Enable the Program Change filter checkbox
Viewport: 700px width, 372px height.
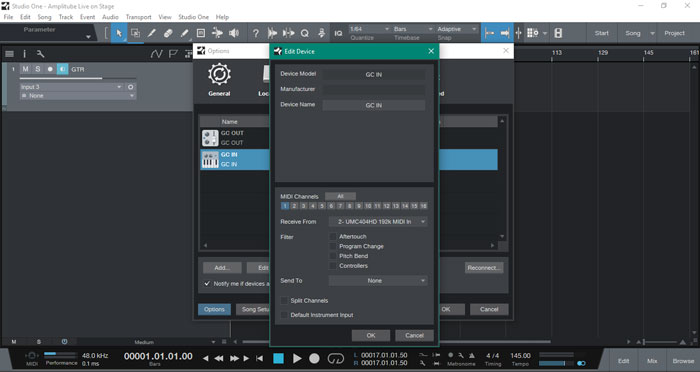pos(333,246)
